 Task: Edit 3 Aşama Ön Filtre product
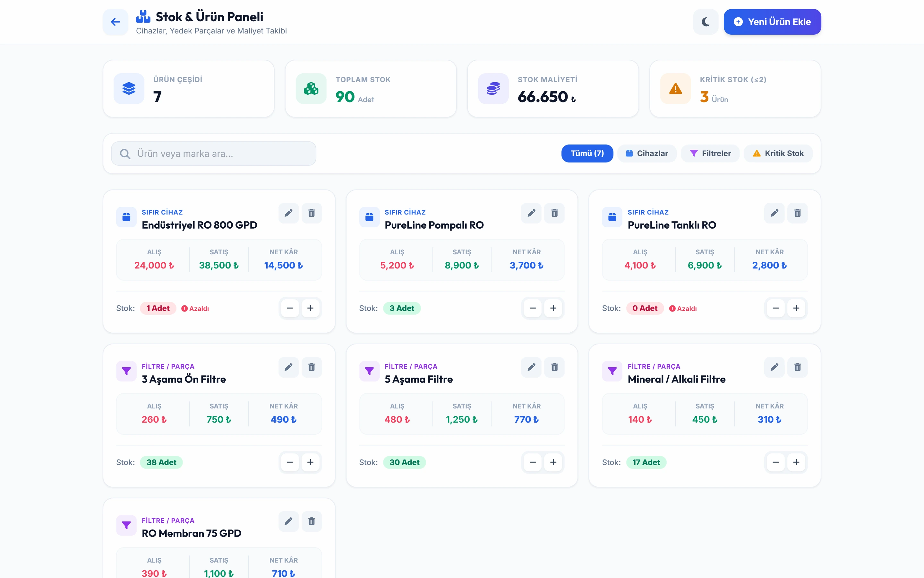[x=289, y=367]
